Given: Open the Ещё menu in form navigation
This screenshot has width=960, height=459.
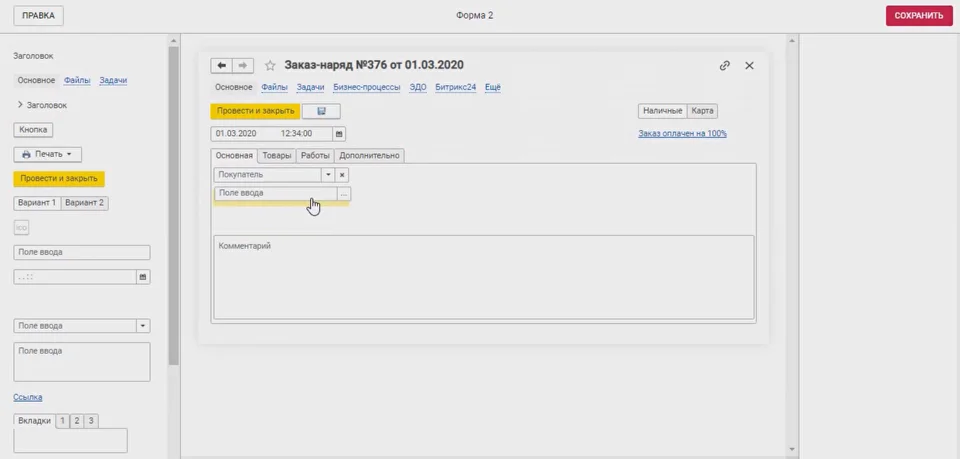Looking at the screenshot, I should pyautogui.click(x=493, y=88).
